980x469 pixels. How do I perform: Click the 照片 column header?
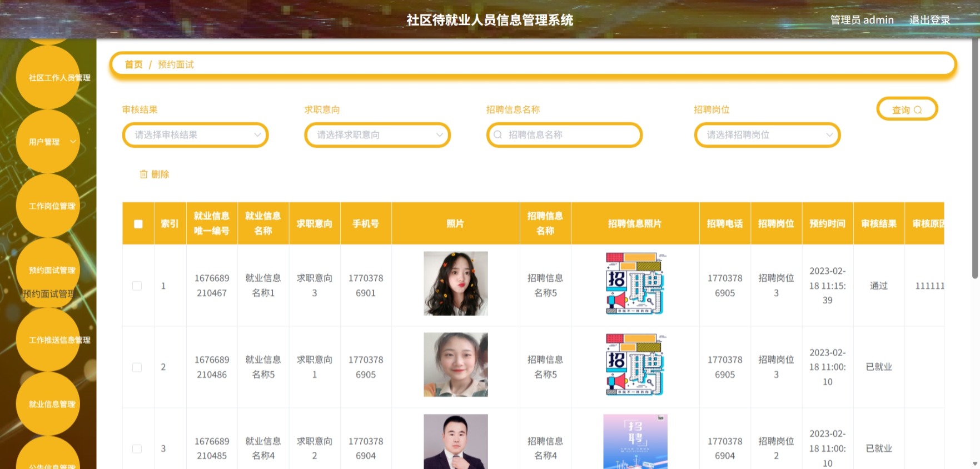456,223
